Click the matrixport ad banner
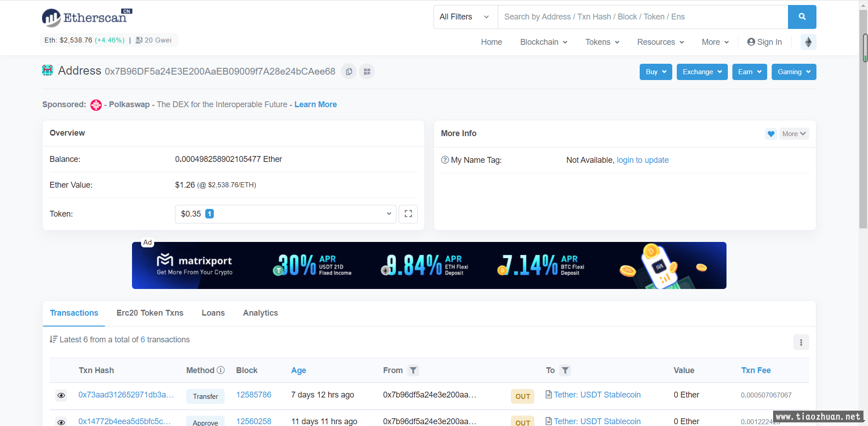 [429, 265]
